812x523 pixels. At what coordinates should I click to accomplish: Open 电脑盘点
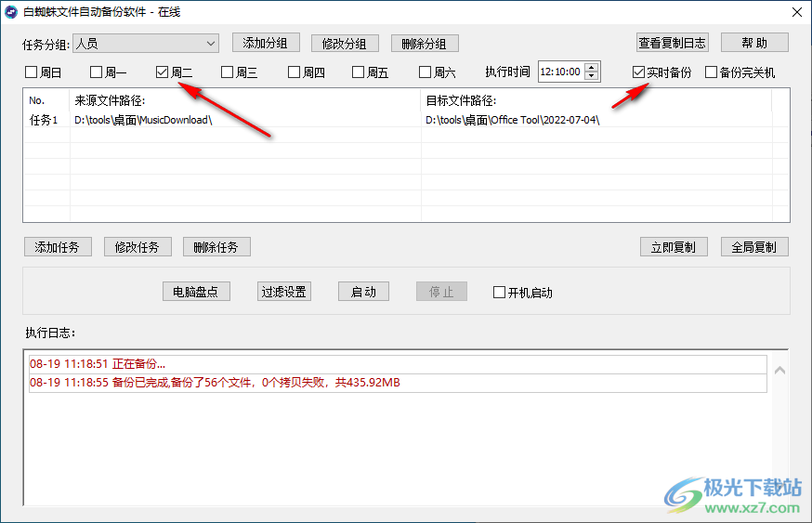[x=196, y=292]
